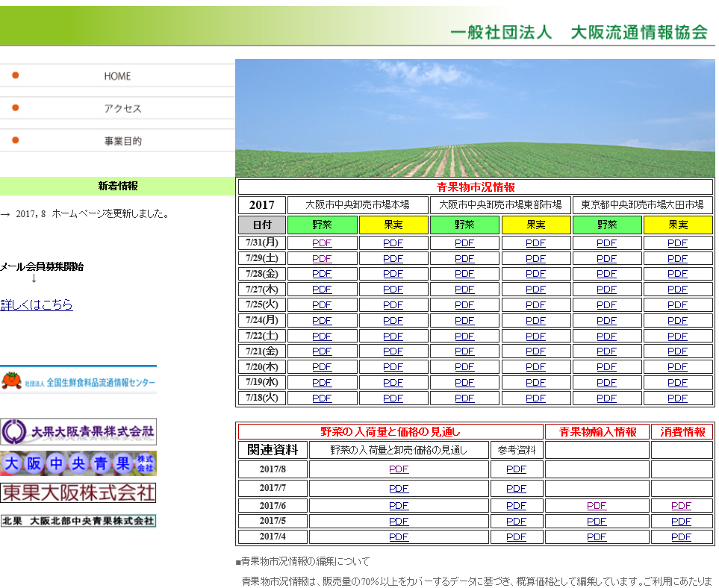Open 7/22 大阪本場 果実 PDF
719x588 pixels.
click(x=393, y=336)
